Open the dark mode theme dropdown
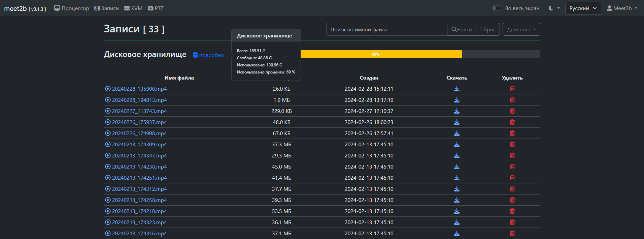Image resolution: width=644 pixels, height=239 pixels. [554, 8]
